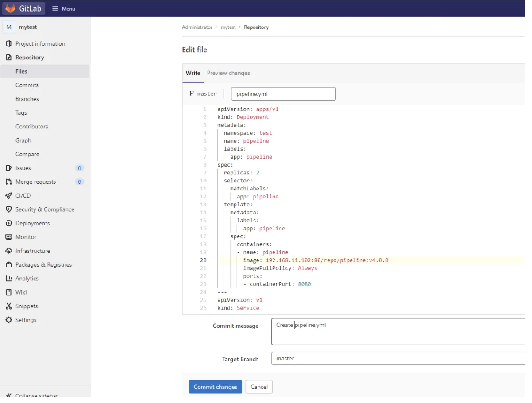Click line number 20 in the gutter

coord(203,260)
